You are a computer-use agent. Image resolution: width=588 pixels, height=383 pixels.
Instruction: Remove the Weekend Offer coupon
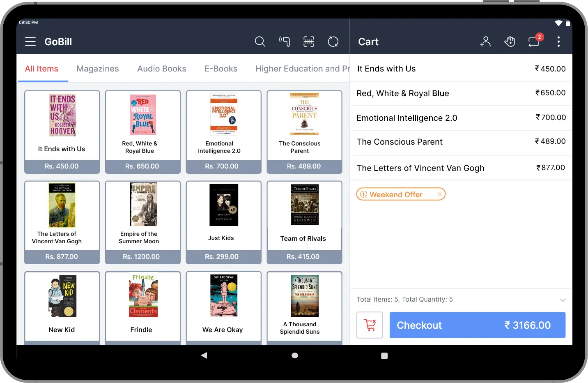pos(439,194)
